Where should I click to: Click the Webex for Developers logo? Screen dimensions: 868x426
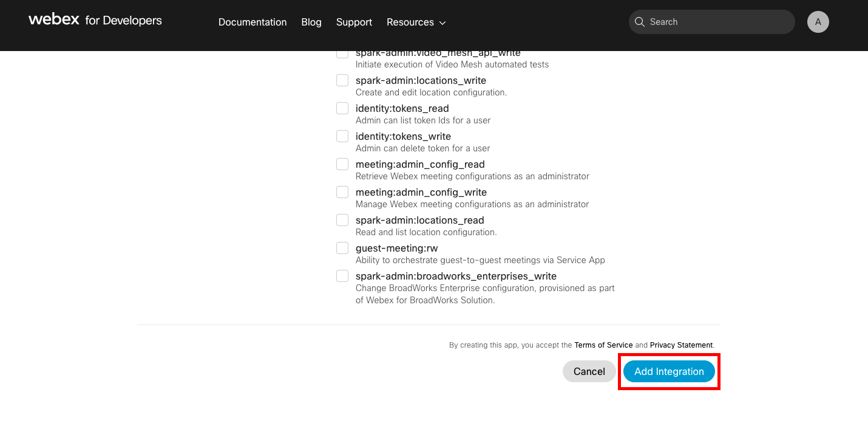coord(94,20)
